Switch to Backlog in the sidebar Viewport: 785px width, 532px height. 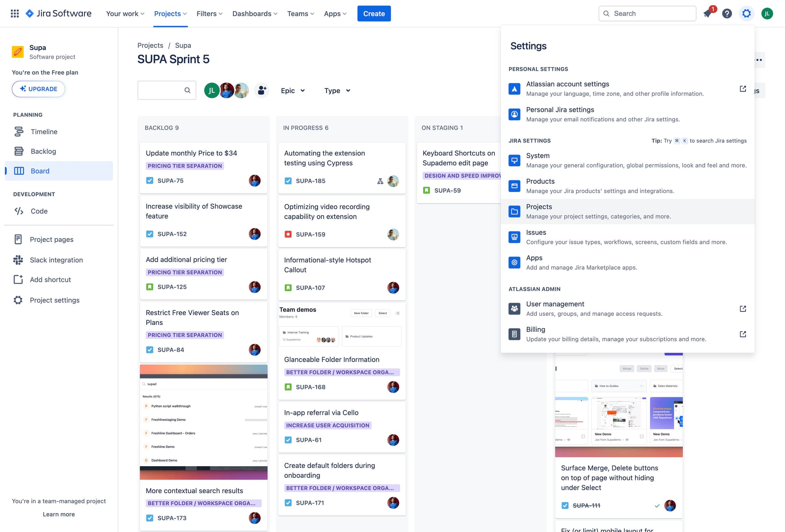[x=43, y=151]
